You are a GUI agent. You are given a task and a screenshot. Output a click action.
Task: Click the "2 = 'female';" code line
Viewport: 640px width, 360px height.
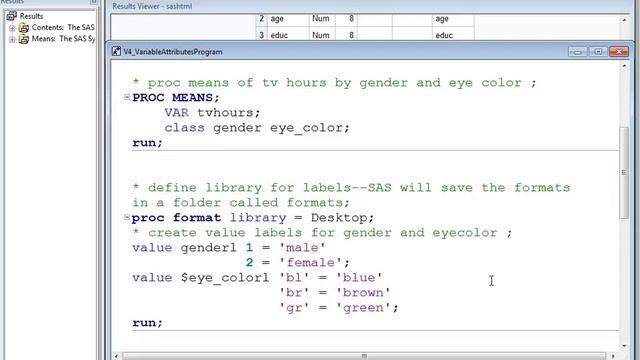pos(298,263)
